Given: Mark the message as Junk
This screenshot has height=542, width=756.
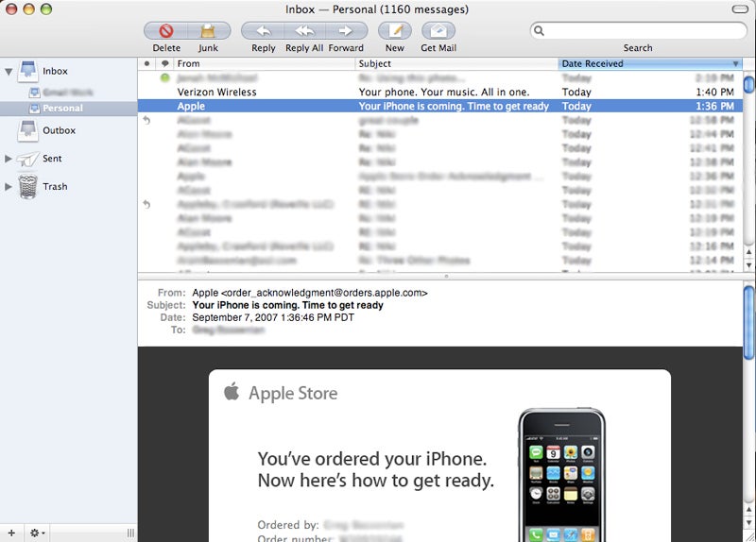Looking at the screenshot, I should pyautogui.click(x=208, y=31).
